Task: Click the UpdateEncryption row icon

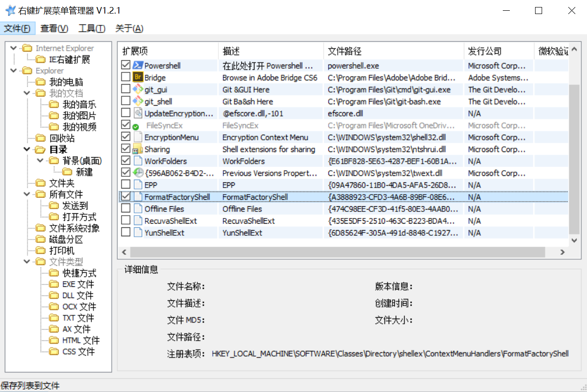Action: click(x=138, y=113)
